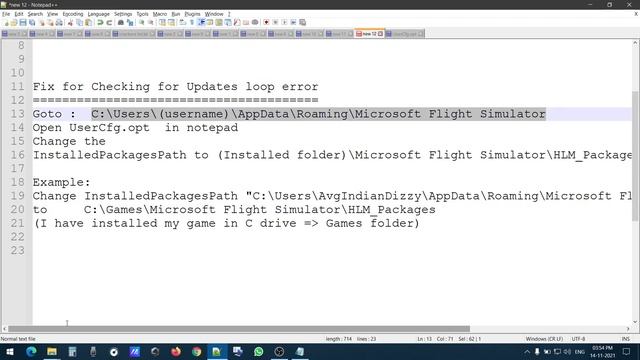Screen dimensions: 640x360
Task: Open File Explorer from the taskbar
Action: 52,351
